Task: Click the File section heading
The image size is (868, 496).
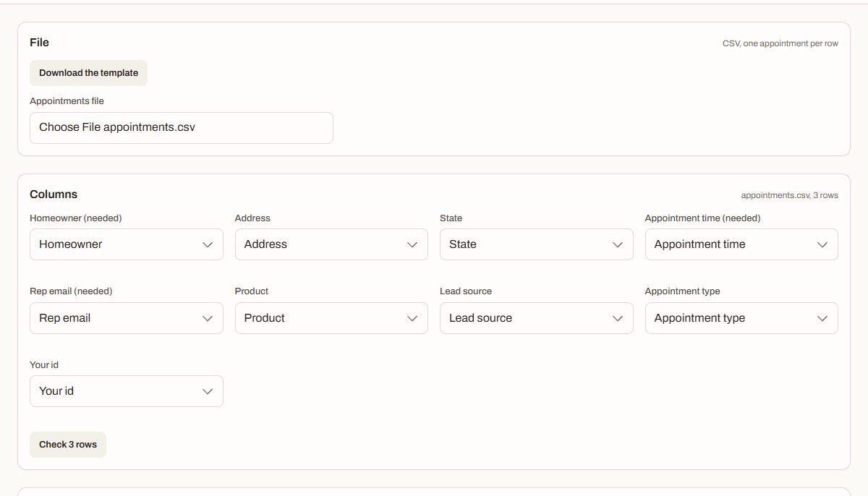Action: [x=39, y=43]
